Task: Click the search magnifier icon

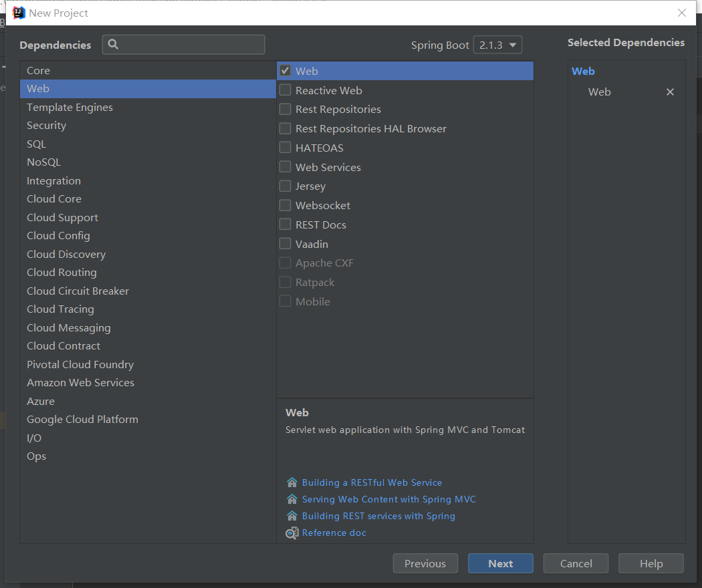Action: point(113,44)
